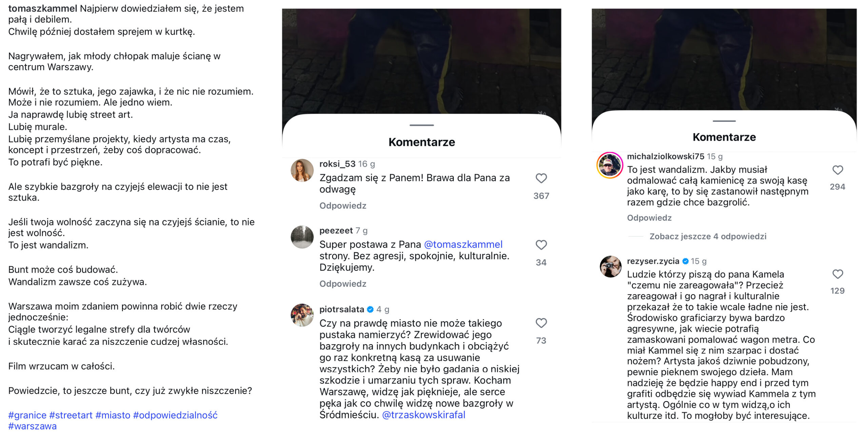Open the #streetart hashtag
The image size is (868, 434).
point(71,415)
